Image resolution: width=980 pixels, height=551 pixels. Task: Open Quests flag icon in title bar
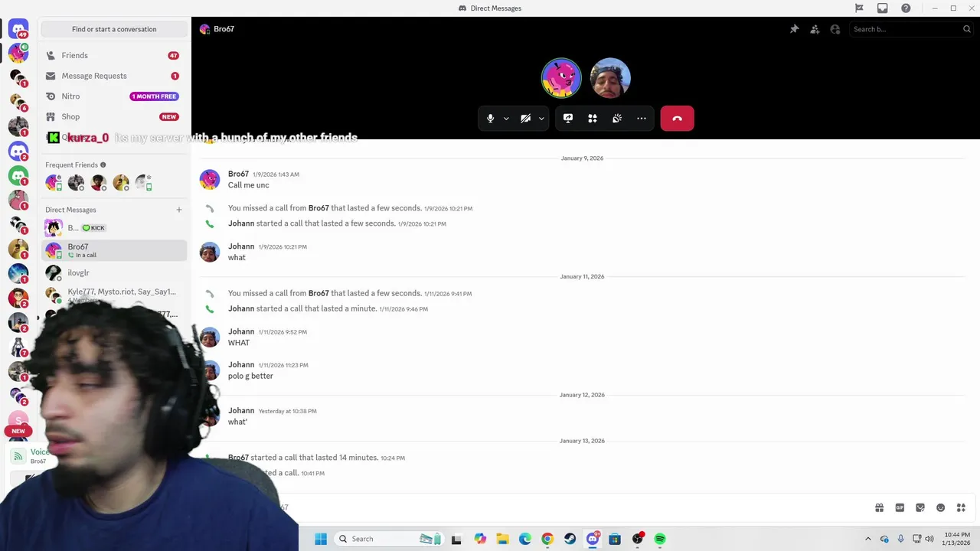pyautogui.click(x=859, y=8)
